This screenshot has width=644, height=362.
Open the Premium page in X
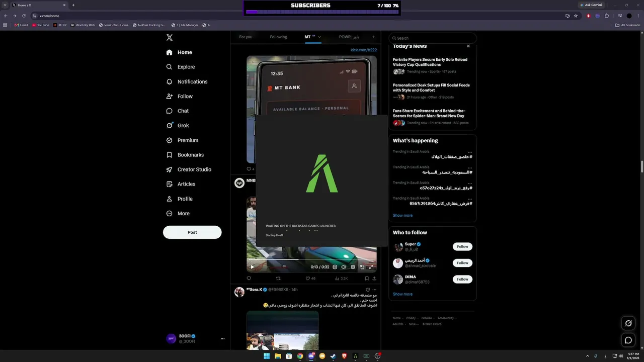[182, 140]
